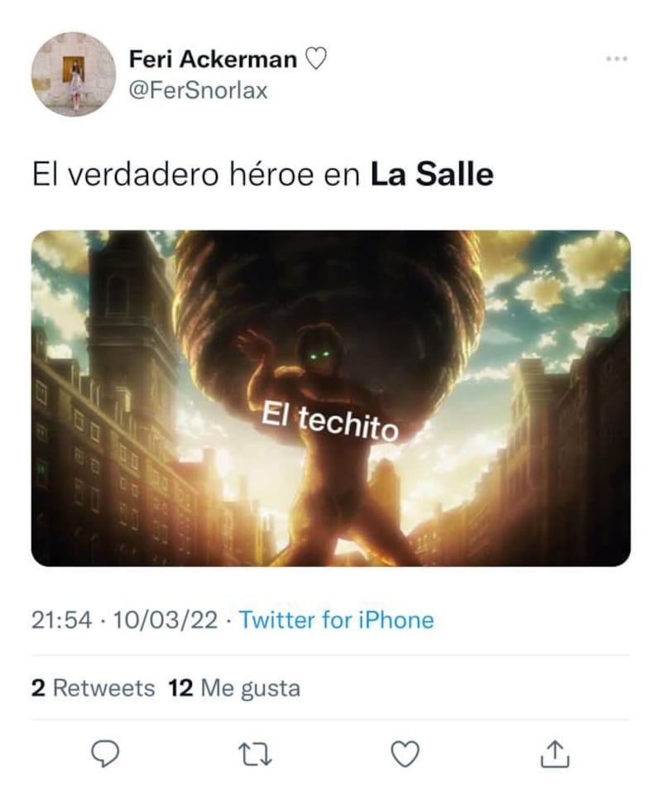Image resolution: width=662 pixels, height=812 pixels.
Task: Like the tweet with heart icon
Action: pos(405,754)
